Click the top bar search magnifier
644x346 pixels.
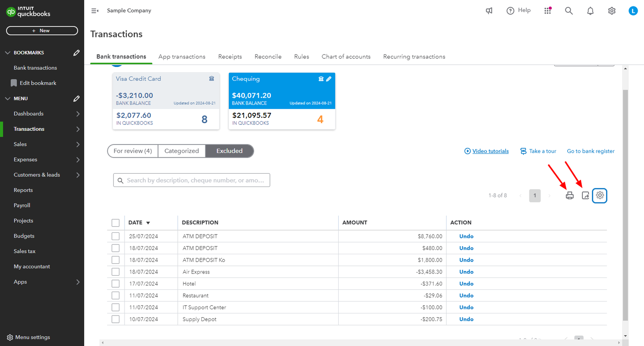point(569,10)
